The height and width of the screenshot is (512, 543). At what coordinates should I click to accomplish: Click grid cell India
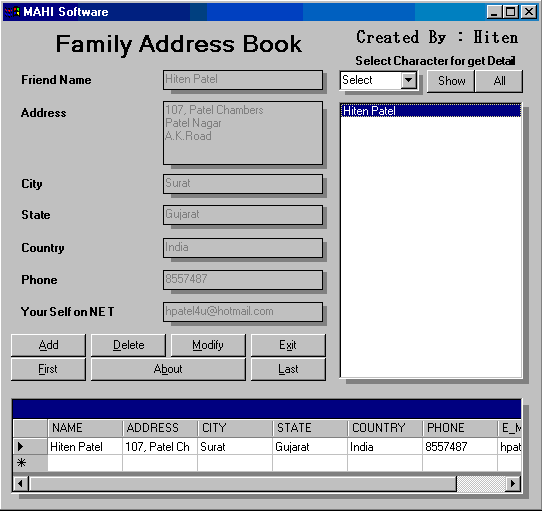385,447
